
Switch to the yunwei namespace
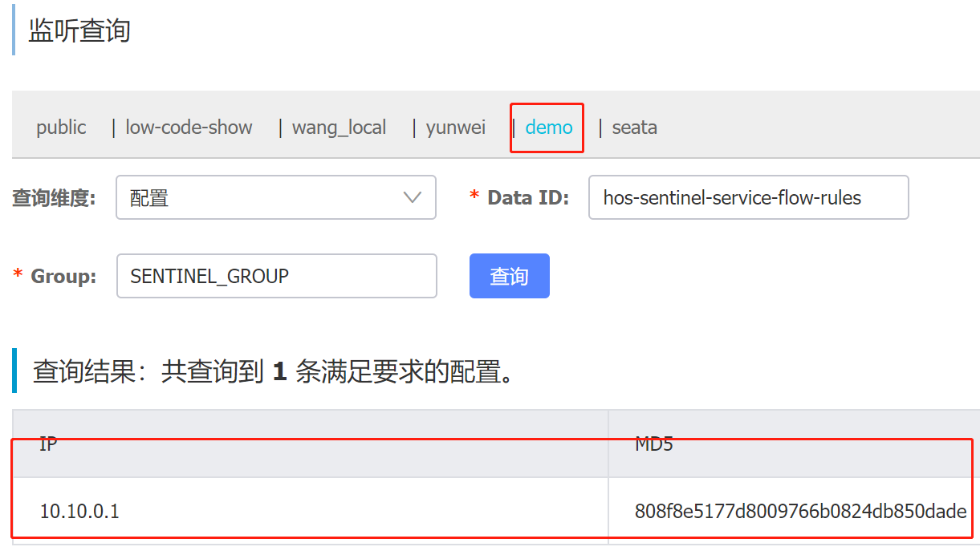click(456, 128)
